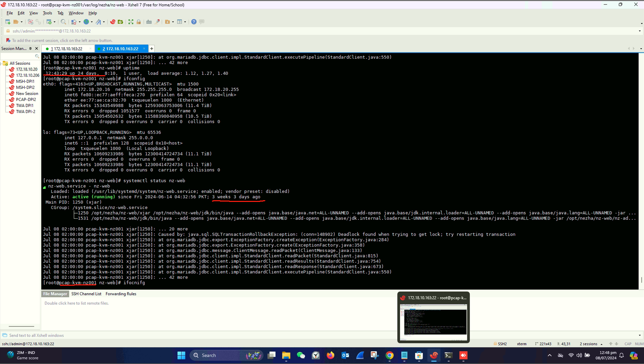Screen dimensions: 644x364
Task: Open the font style dropdown arrow
Action: click(104, 22)
